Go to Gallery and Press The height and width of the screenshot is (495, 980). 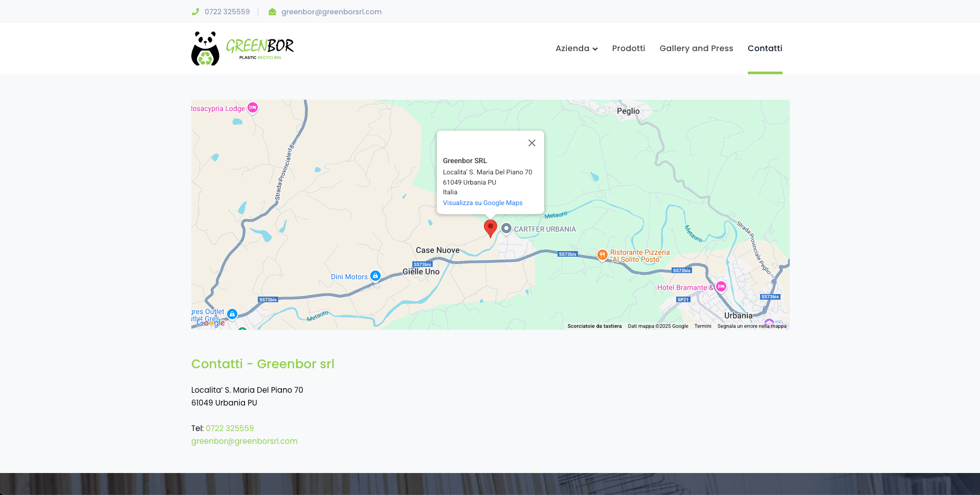point(696,48)
